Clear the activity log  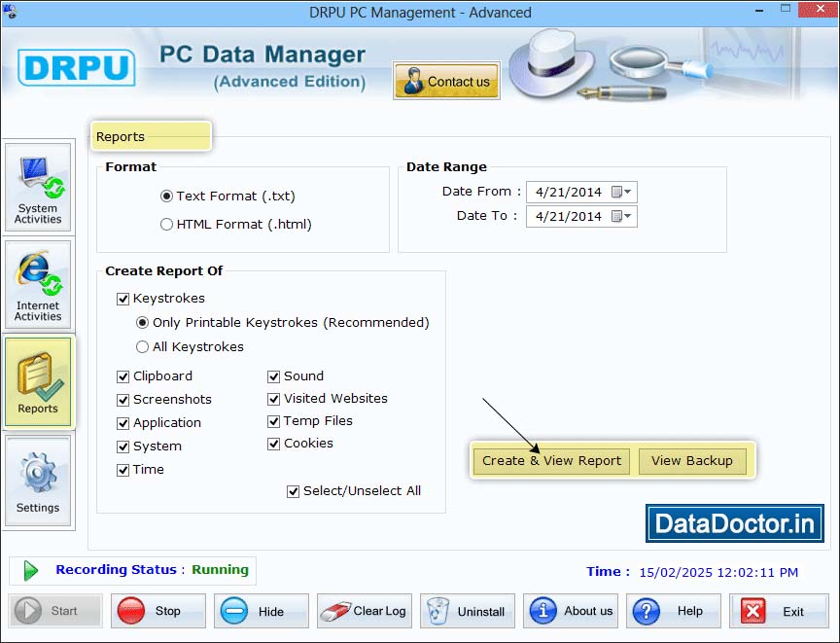coord(364,611)
